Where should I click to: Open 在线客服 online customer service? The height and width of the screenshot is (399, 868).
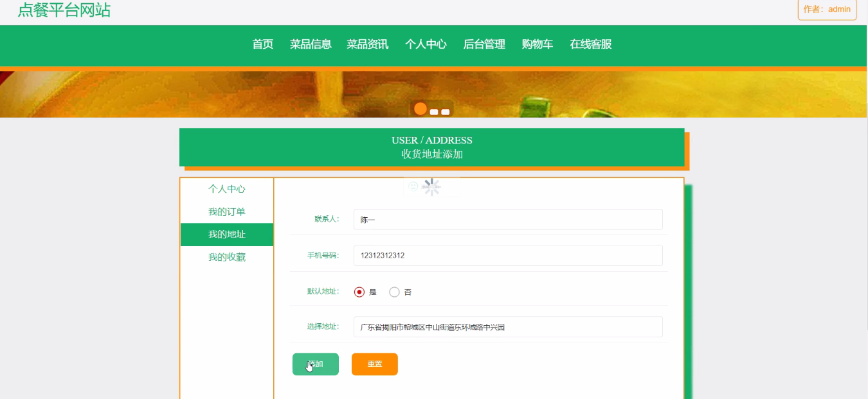(590, 44)
